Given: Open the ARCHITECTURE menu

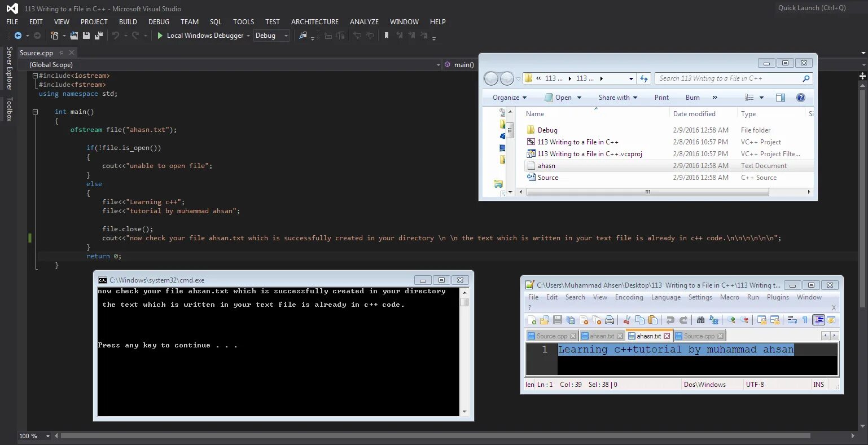Looking at the screenshot, I should click(315, 22).
